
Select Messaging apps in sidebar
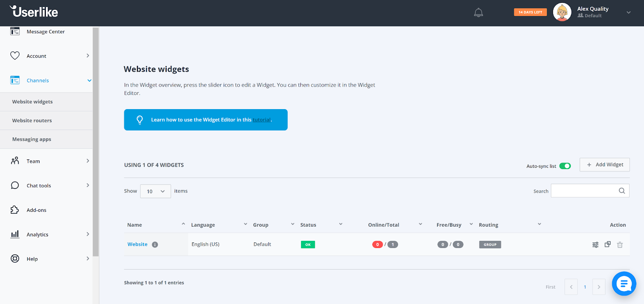point(32,139)
